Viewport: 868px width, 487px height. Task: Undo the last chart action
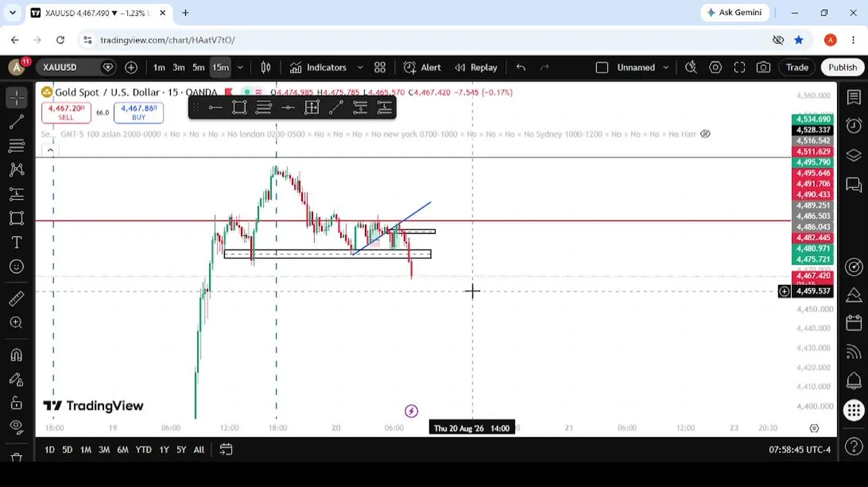pyautogui.click(x=521, y=67)
